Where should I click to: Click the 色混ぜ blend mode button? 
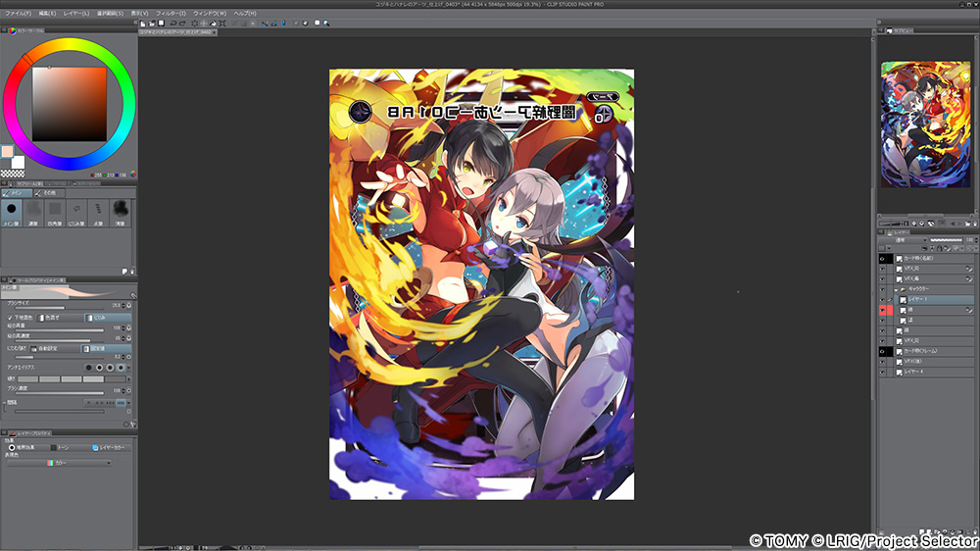click(x=60, y=318)
